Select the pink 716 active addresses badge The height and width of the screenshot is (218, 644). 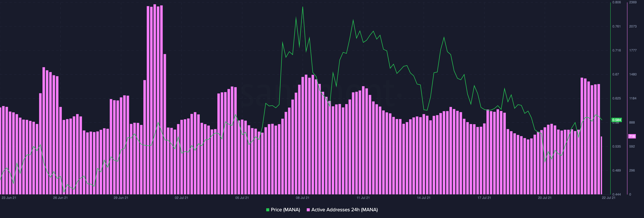[632, 136]
